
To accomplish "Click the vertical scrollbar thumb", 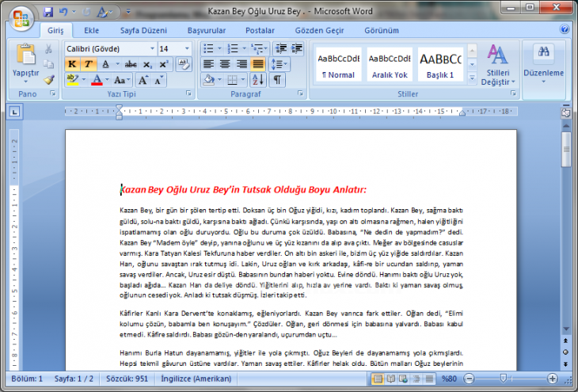I will pyautogui.click(x=566, y=150).
